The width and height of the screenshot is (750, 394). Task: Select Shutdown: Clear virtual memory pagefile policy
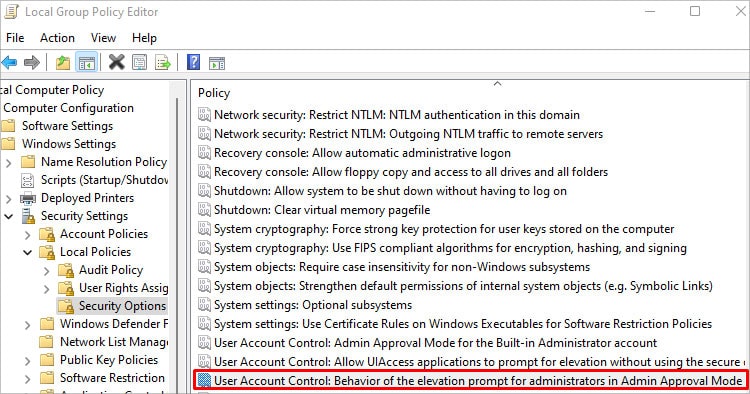pyautogui.click(x=322, y=210)
